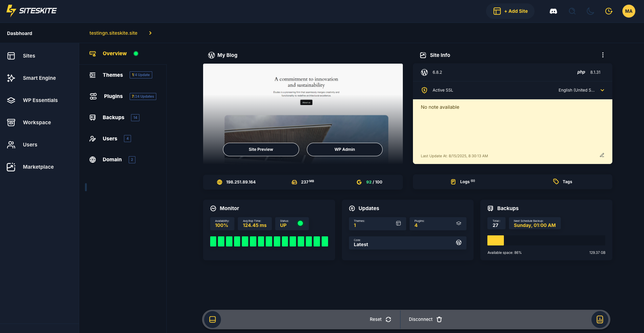
Task: Click the No note available note area
Action: click(x=512, y=132)
